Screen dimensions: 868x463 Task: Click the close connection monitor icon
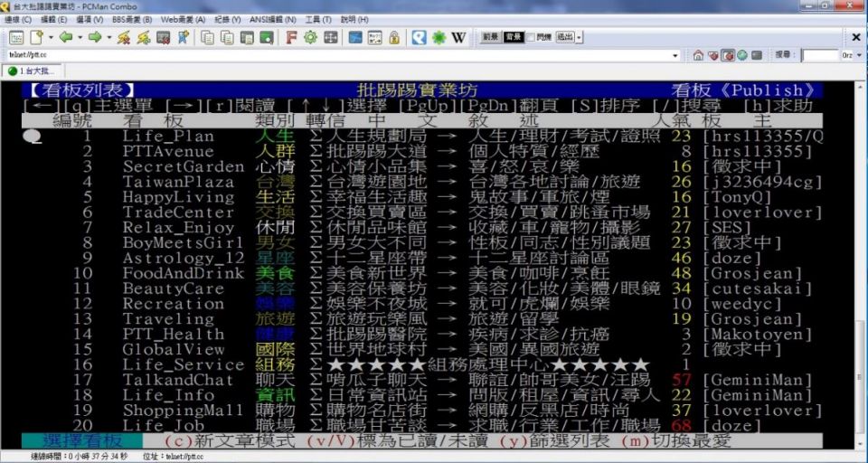click(163, 38)
